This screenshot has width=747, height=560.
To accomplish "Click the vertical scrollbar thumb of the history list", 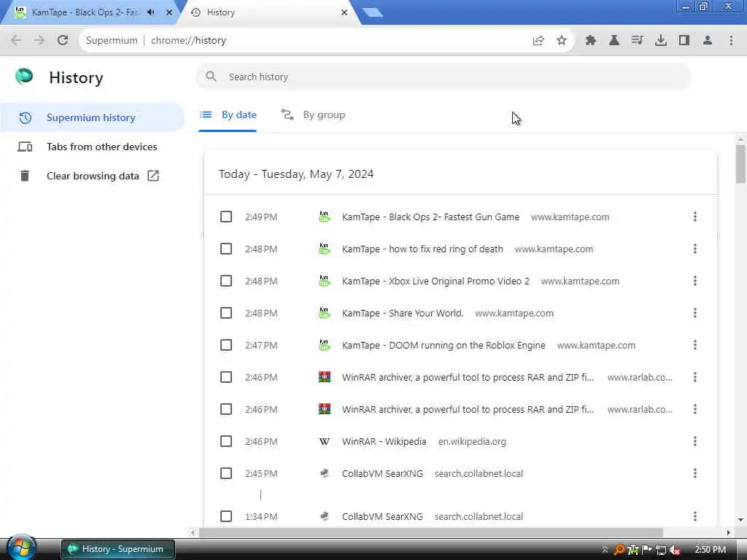I will pos(740,163).
